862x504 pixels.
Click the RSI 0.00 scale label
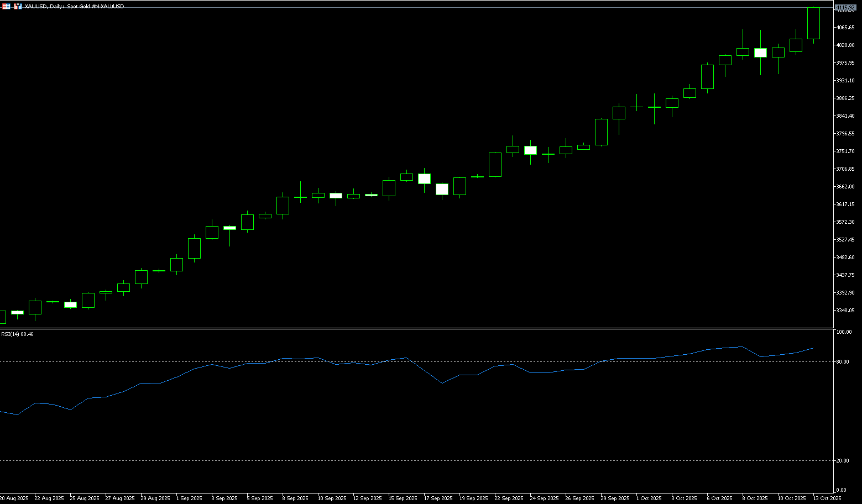click(x=842, y=490)
